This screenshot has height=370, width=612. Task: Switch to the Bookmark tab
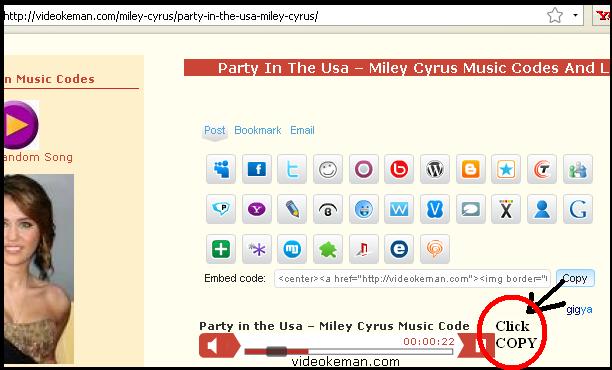258,130
